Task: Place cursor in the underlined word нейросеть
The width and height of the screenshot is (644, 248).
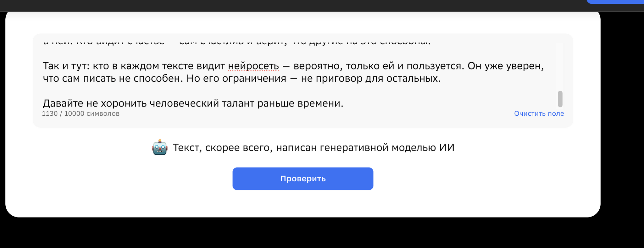Action: coord(253,66)
